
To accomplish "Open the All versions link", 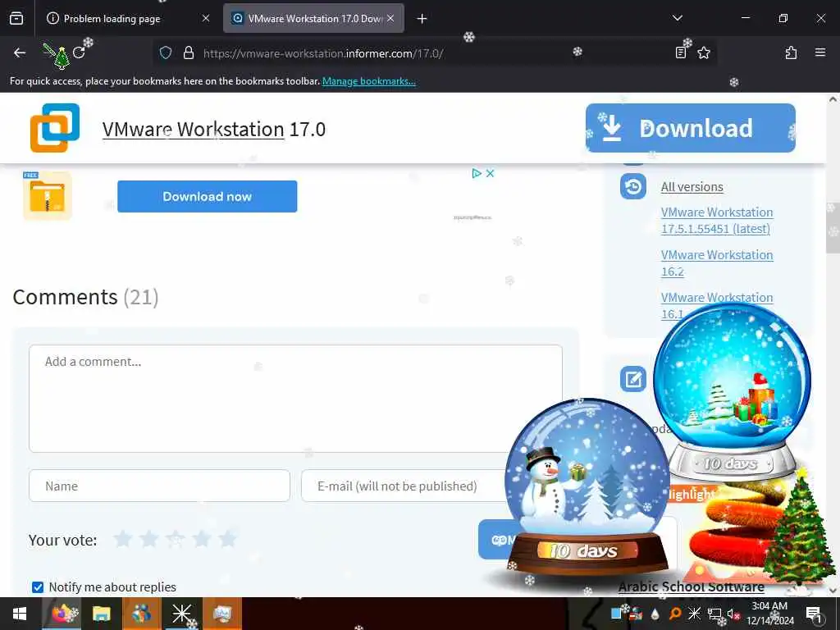I will click(x=692, y=186).
